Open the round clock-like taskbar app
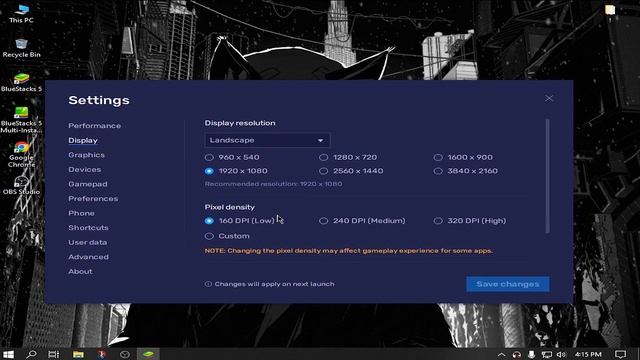The height and width of the screenshot is (360, 640). [125, 354]
